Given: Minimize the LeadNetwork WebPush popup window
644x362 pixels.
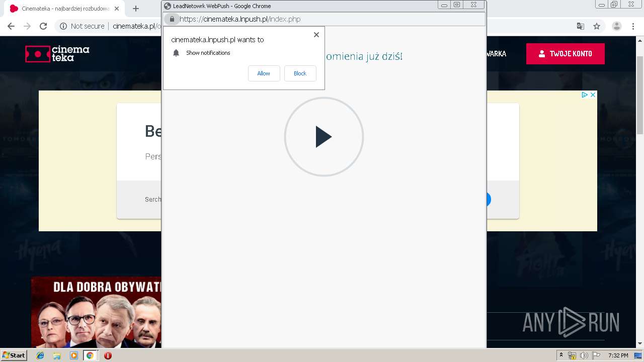Looking at the screenshot, I should [x=444, y=5].
